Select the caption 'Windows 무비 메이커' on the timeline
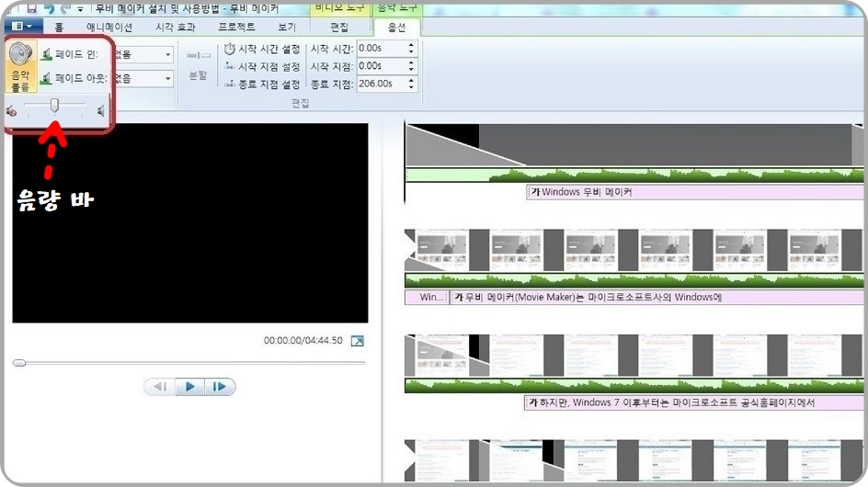Viewport: 868px width, 487px height. 695,192
